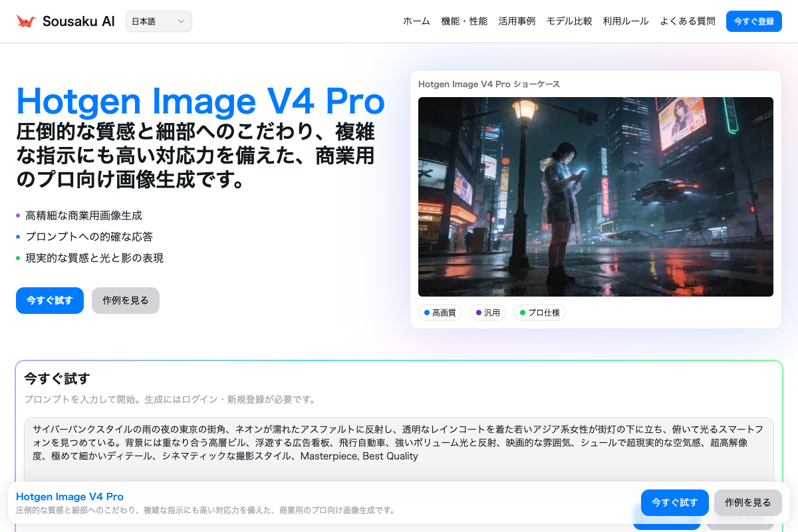Navigate to 利用ルール
Screen dimensions: 798x532
(626, 21)
